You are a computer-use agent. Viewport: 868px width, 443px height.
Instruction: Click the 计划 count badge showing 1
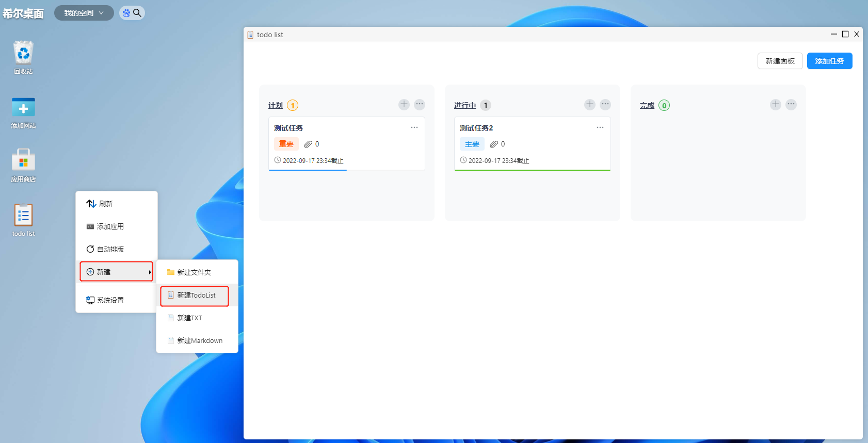pos(293,105)
